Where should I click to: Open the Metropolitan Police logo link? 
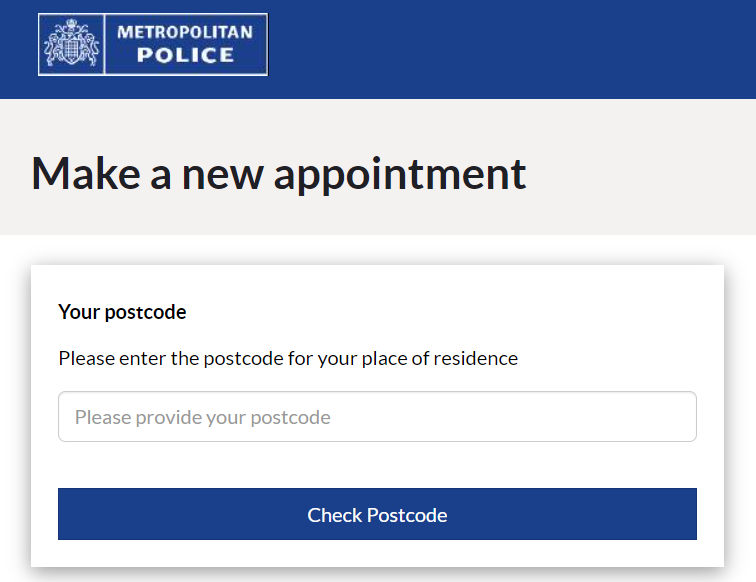(153, 44)
